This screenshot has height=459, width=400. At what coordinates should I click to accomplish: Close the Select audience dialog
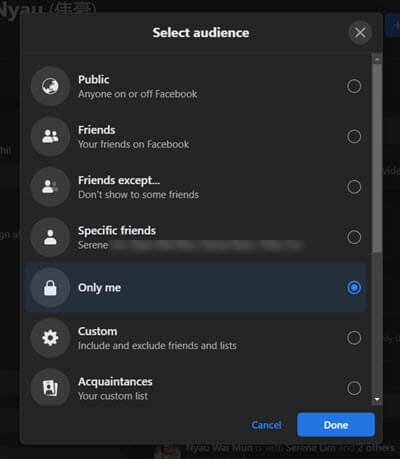tap(360, 33)
